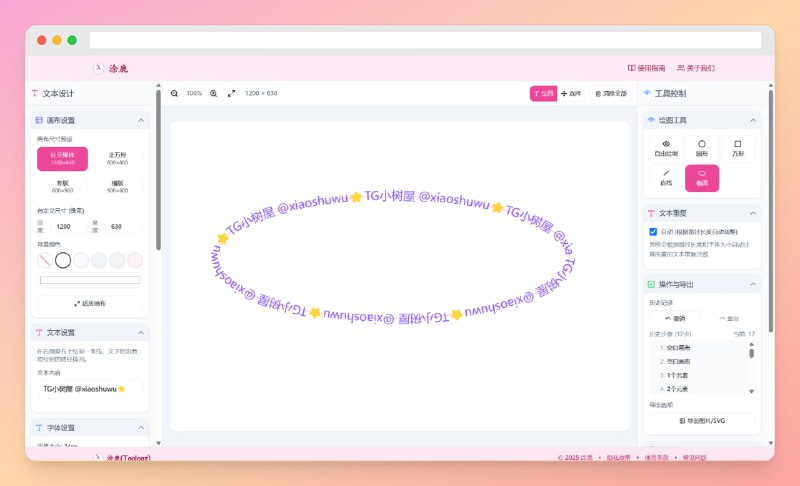Image resolution: width=800 pixels, height=486 pixels.
Task: Toggle the 自动 text repeat checkbox
Action: pyautogui.click(x=653, y=231)
